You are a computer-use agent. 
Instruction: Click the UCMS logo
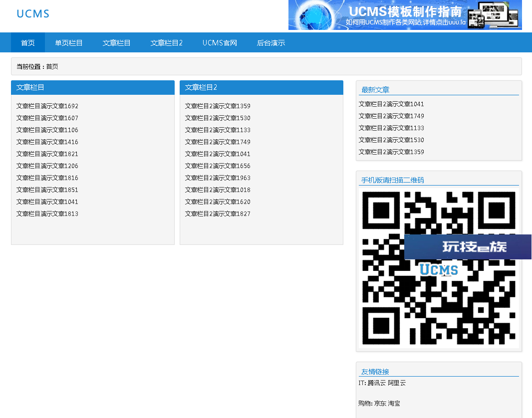(x=33, y=14)
